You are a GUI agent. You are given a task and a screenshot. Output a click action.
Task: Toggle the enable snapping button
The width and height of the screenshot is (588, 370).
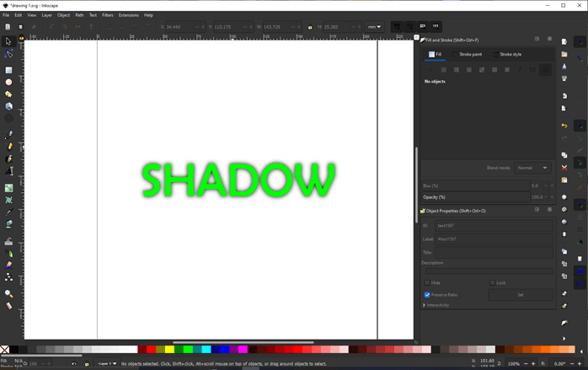pyautogui.click(x=580, y=41)
